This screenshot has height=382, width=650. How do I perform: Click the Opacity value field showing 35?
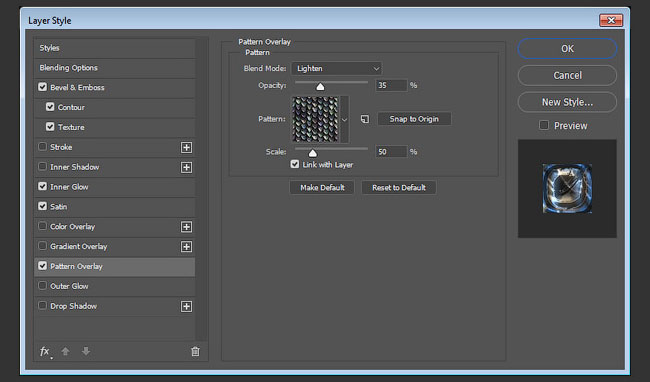[391, 85]
